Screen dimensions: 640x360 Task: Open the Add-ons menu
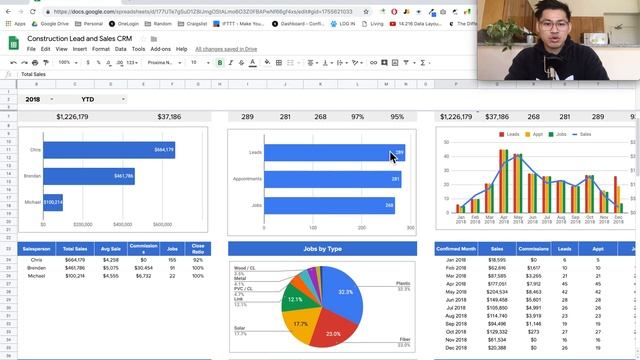coord(160,49)
